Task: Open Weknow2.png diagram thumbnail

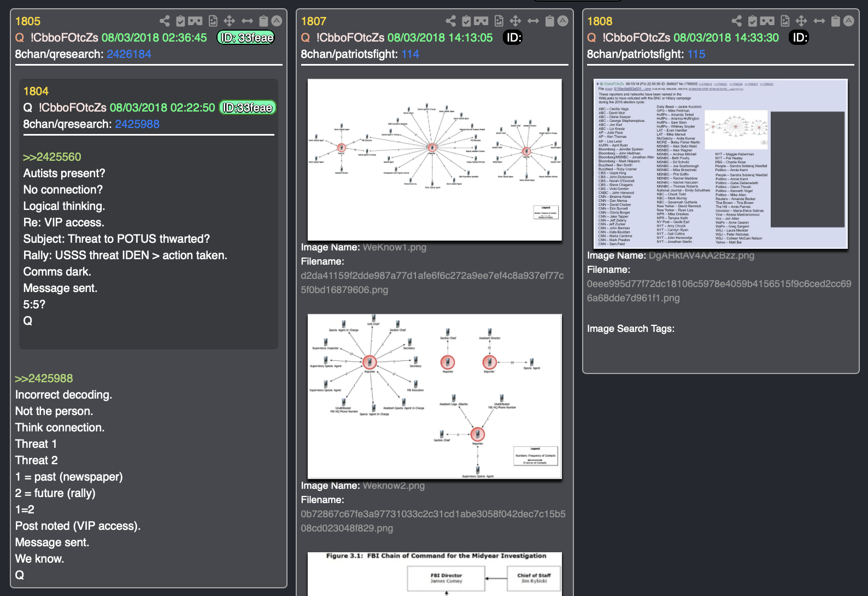Action: (x=435, y=396)
